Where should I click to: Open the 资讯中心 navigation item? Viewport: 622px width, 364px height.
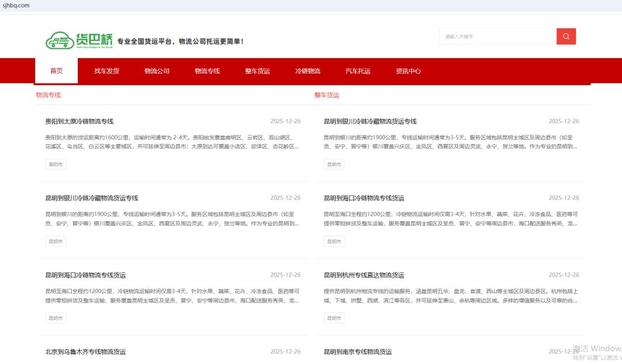pyautogui.click(x=408, y=71)
